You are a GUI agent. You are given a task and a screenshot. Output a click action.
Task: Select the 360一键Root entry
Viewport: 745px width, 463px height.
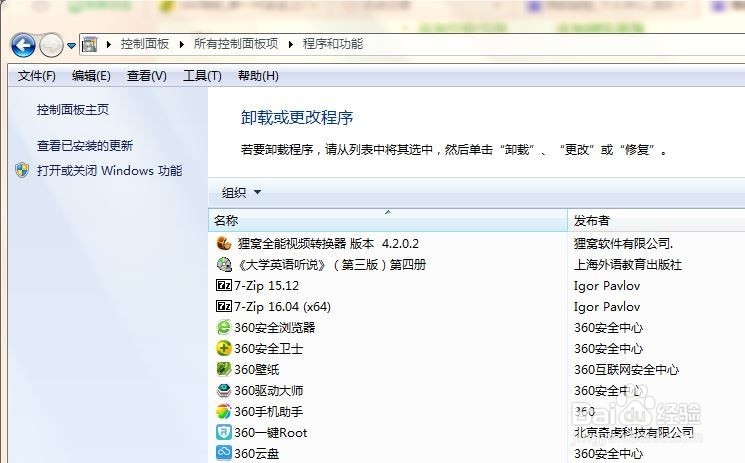(x=270, y=433)
